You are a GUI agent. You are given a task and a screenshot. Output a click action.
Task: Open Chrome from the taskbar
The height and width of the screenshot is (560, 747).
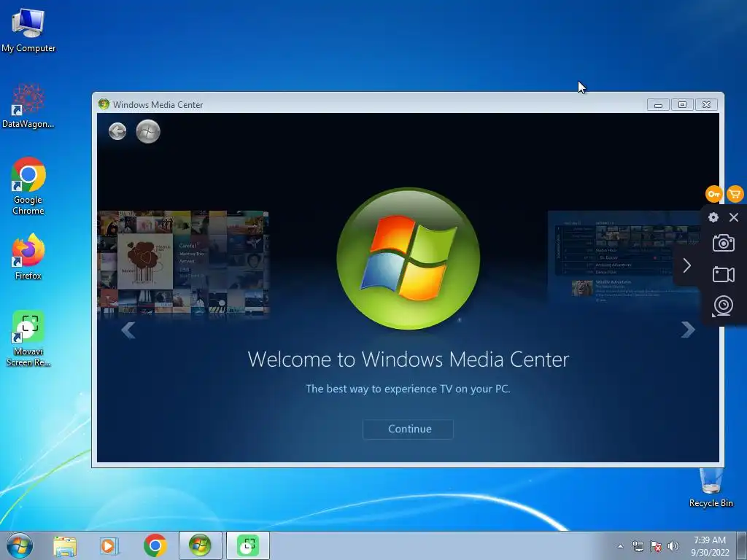click(x=155, y=545)
